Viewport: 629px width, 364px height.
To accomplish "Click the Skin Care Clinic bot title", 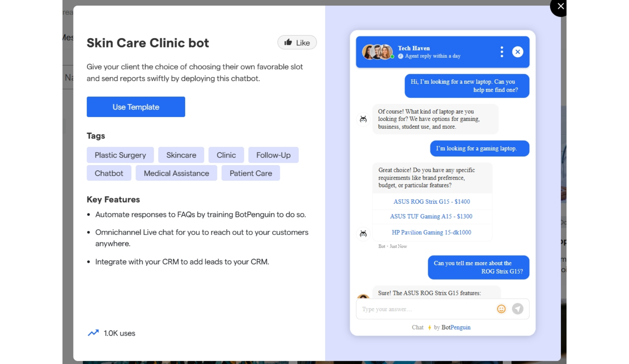I will [x=148, y=43].
